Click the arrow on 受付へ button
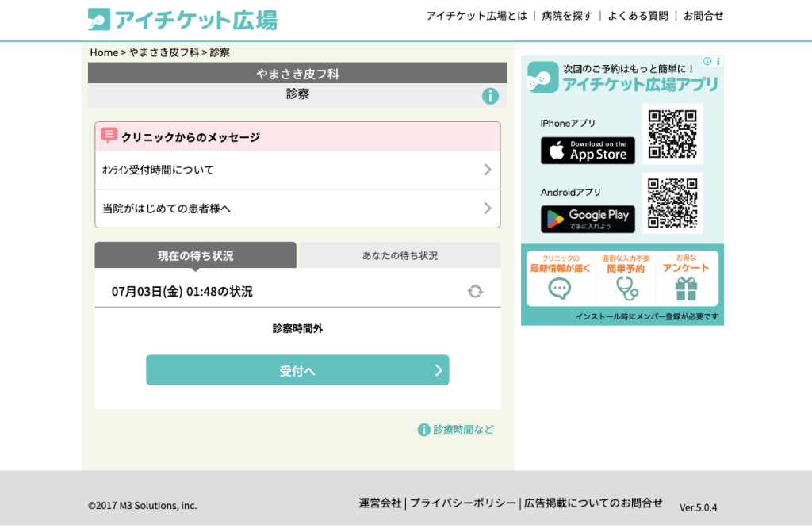 pyautogui.click(x=438, y=370)
